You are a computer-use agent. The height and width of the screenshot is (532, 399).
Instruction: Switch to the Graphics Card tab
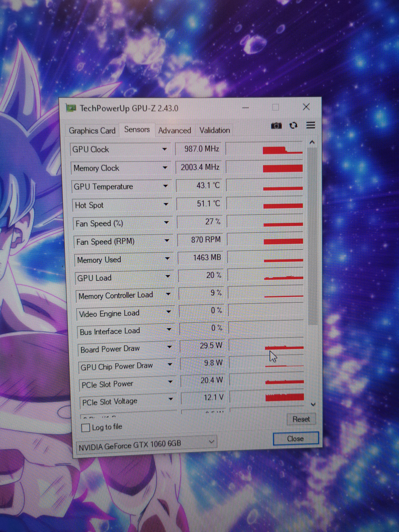(x=92, y=131)
